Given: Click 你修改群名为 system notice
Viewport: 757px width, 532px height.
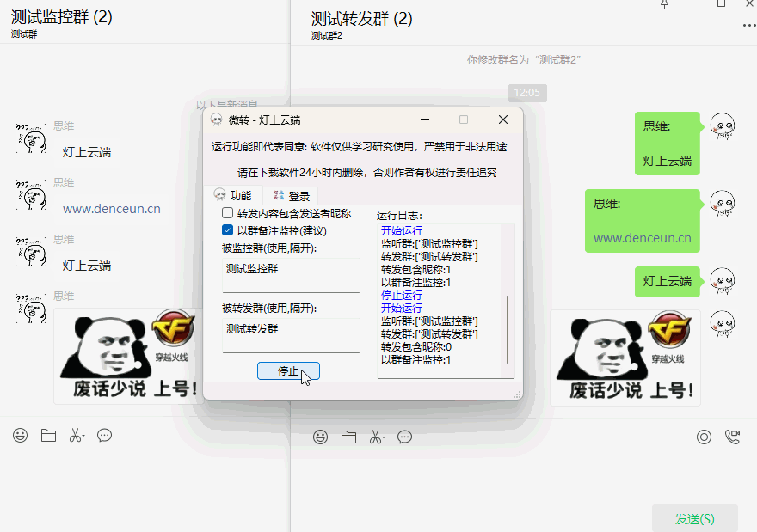Looking at the screenshot, I should 523,60.
